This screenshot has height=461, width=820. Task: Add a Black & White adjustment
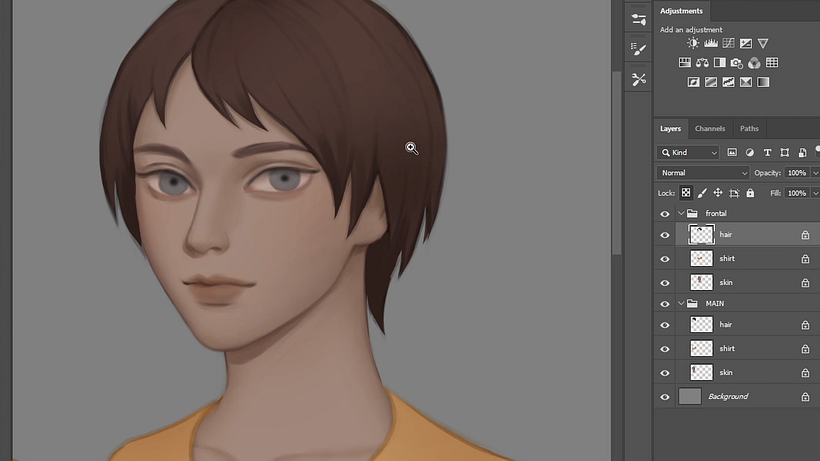pos(720,63)
